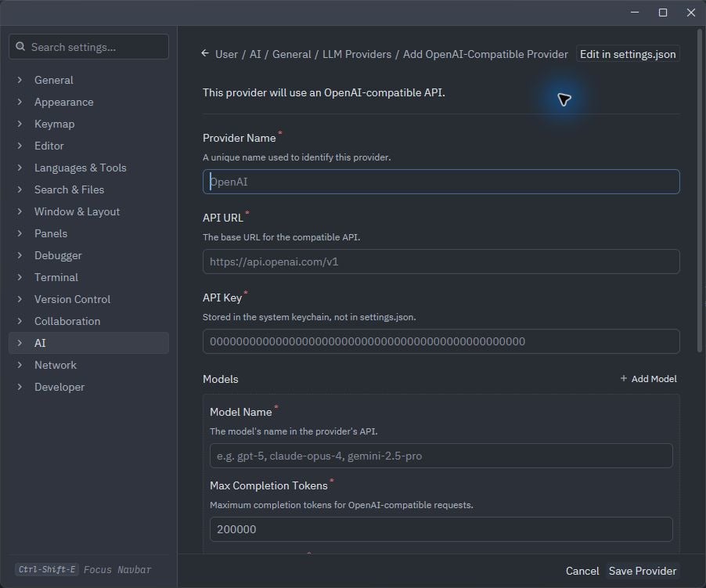This screenshot has height=588, width=706.
Task: Expand the Developer section chevron
Action: 20,387
